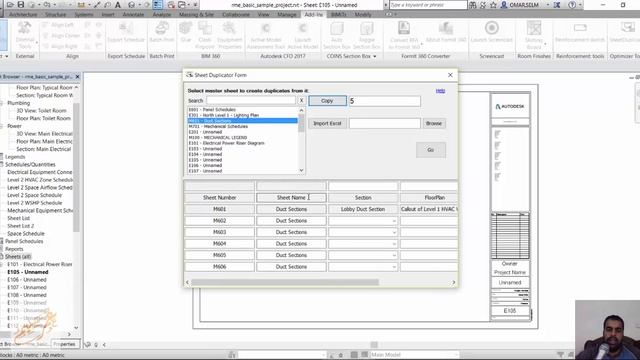Open the Section dropdown in row M606

[x=394, y=267]
